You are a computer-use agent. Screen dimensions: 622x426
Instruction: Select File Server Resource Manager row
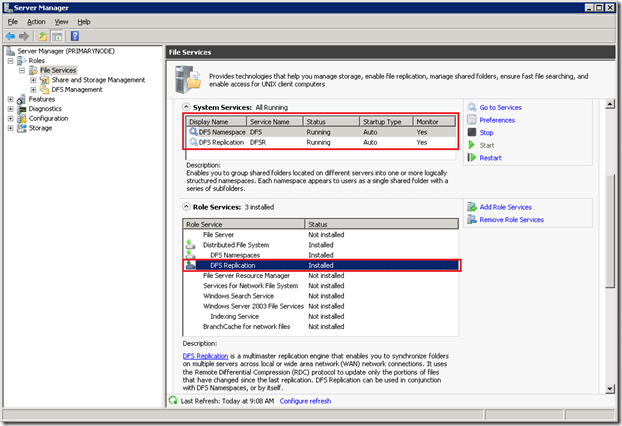click(321, 275)
